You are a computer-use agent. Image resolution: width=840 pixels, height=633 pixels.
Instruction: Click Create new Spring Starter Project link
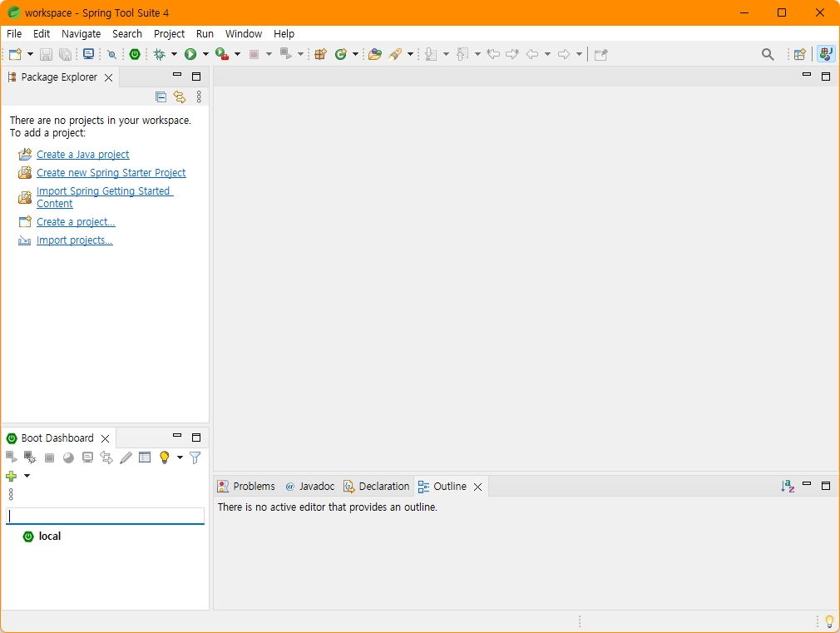tap(111, 172)
